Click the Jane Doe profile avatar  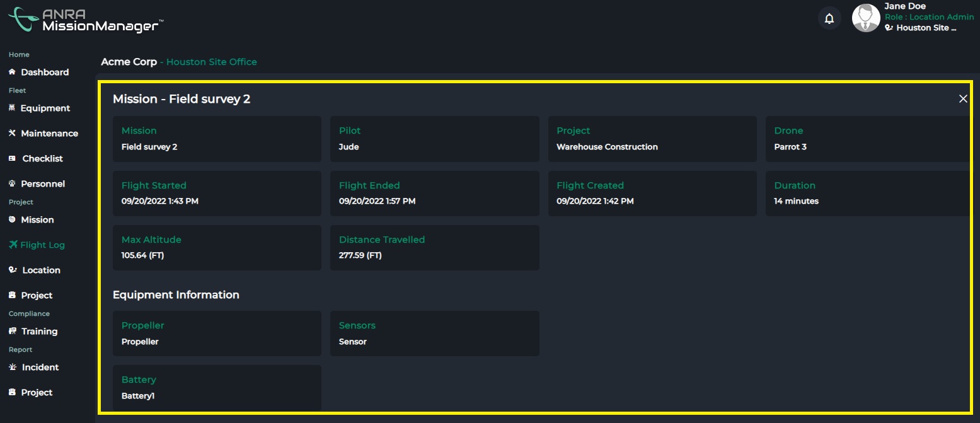(x=866, y=18)
